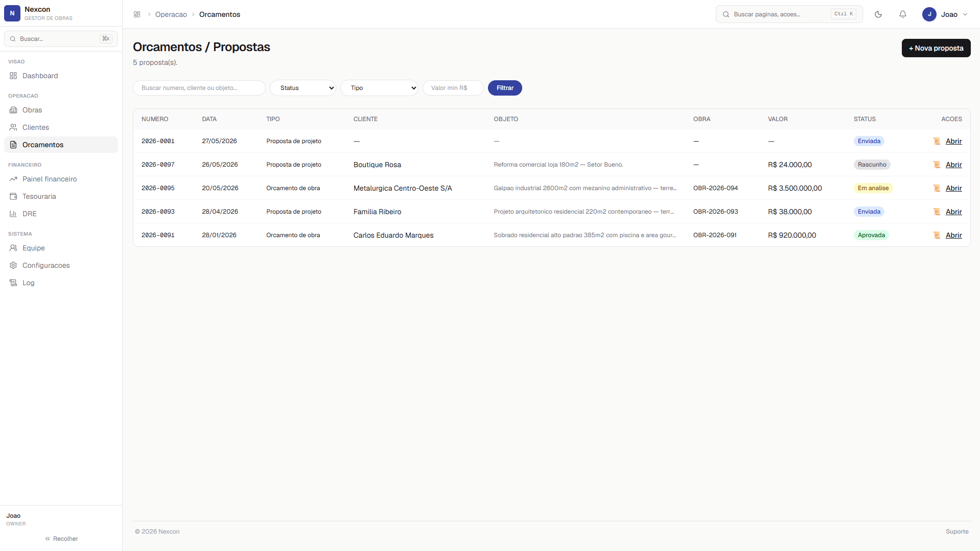
Task: Open Clientes menu item
Action: pyautogui.click(x=61, y=127)
